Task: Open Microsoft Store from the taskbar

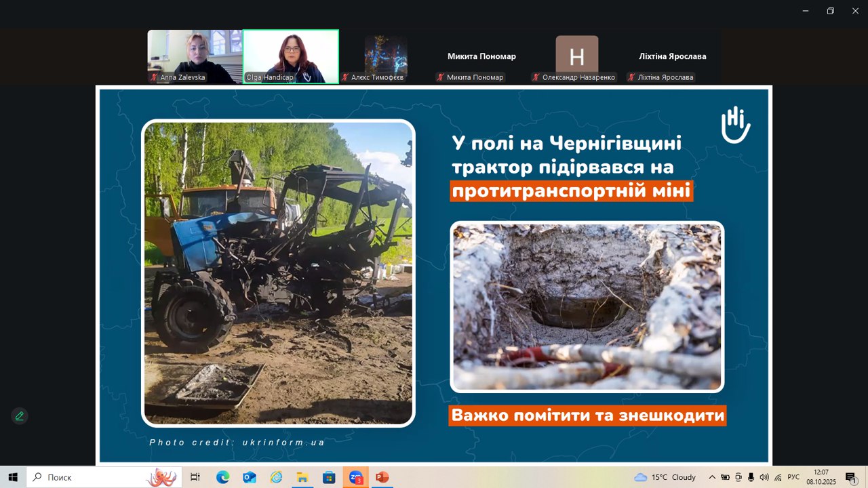Action: point(329,477)
